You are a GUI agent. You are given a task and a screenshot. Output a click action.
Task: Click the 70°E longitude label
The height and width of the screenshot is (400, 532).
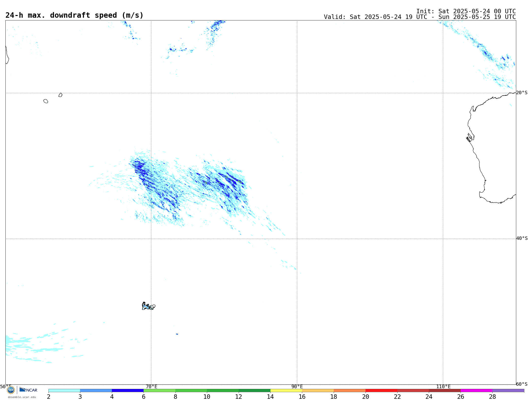click(151, 387)
